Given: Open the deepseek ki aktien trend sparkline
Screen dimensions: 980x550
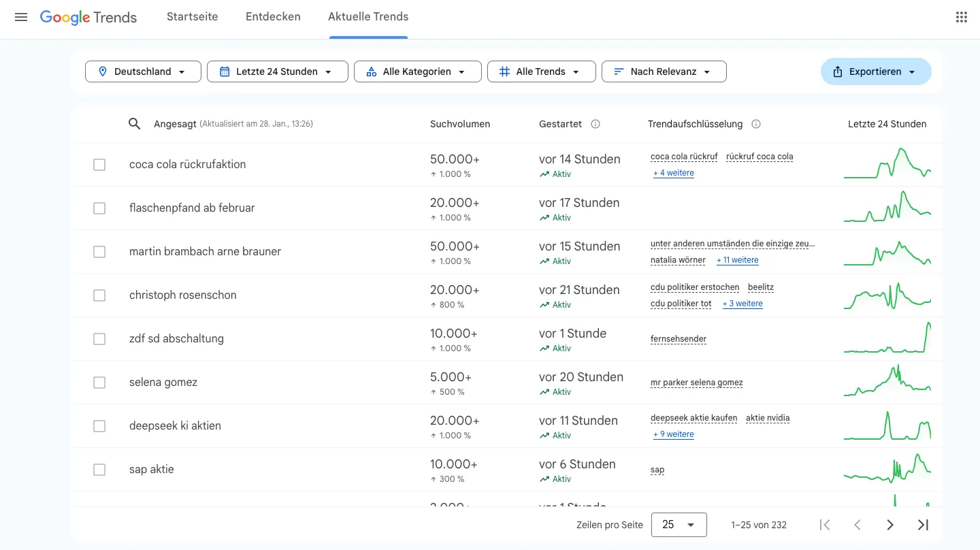Looking at the screenshot, I should (887, 425).
